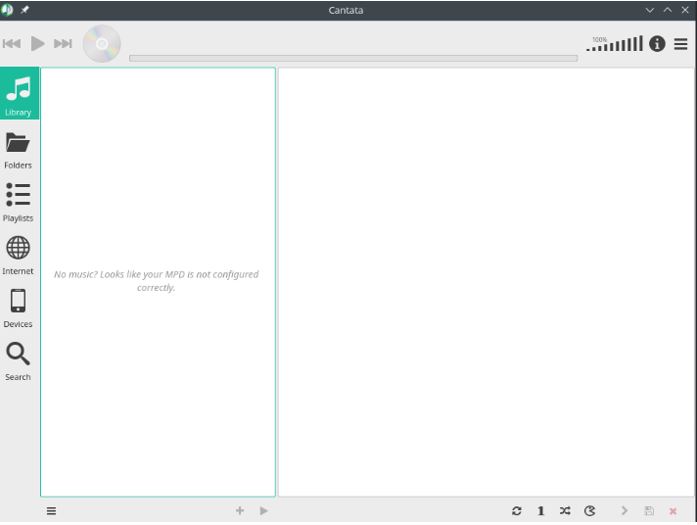This screenshot has height=525, width=697.
Task: Open the Library view in sidebar
Action: [x=18, y=94]
